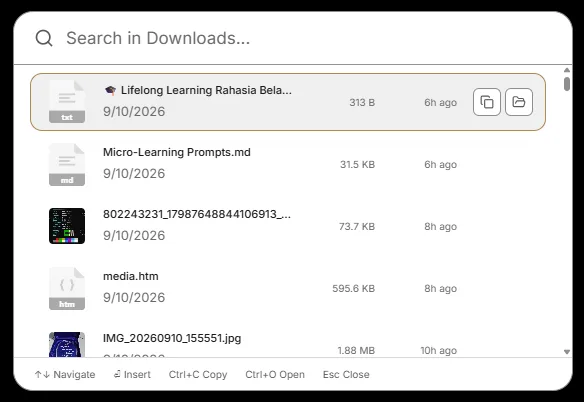
Task: Click the 73.7 KB size value
Action: [357, 227]
